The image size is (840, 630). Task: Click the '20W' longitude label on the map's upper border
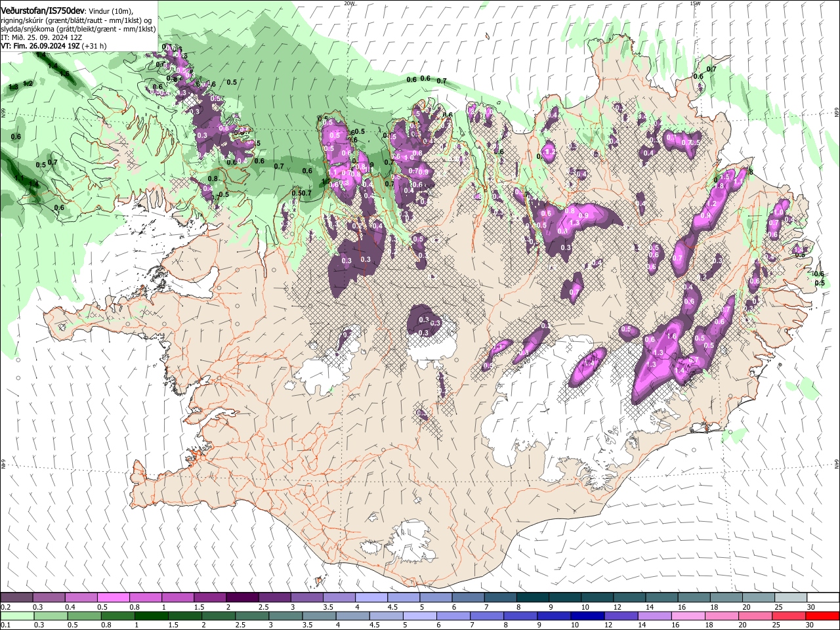tap(349, 3)
